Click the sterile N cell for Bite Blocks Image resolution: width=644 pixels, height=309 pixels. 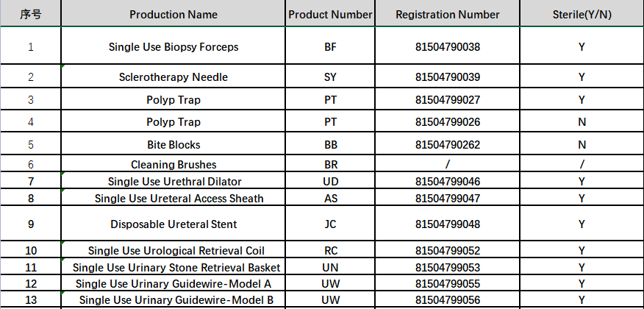(582, 144)
